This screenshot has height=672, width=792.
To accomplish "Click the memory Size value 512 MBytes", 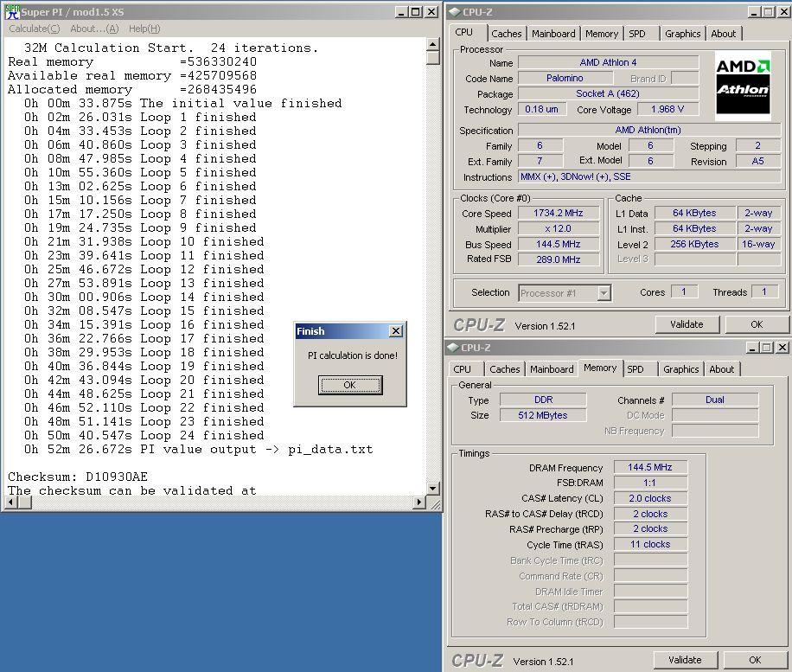I will tap(543, 415).
